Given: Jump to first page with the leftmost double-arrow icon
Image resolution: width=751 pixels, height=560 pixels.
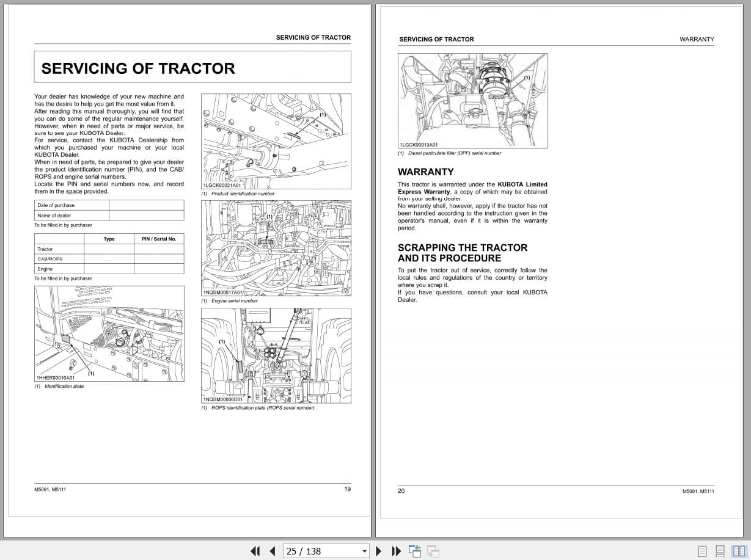Looking at the screenshot, I should [255, 551].
